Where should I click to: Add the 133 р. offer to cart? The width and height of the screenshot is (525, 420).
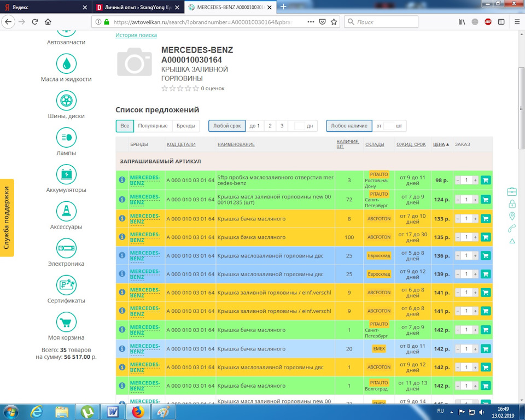(486, 219)
